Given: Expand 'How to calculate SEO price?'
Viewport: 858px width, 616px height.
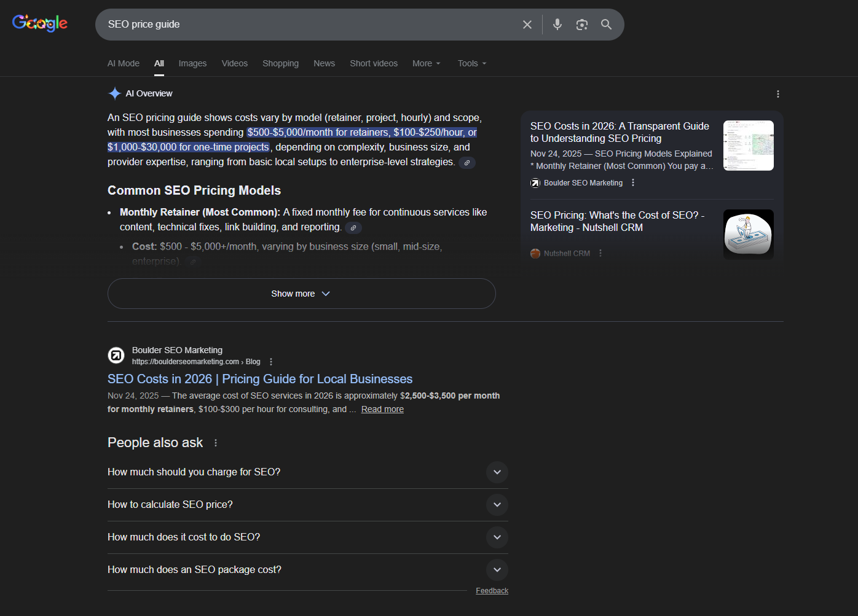Looking at the screenshot, I should click(497, 504).
